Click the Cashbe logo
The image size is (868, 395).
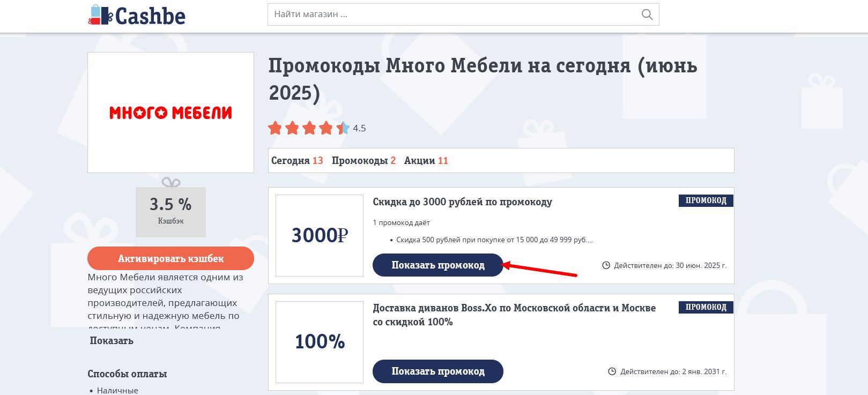pos(137,16)
